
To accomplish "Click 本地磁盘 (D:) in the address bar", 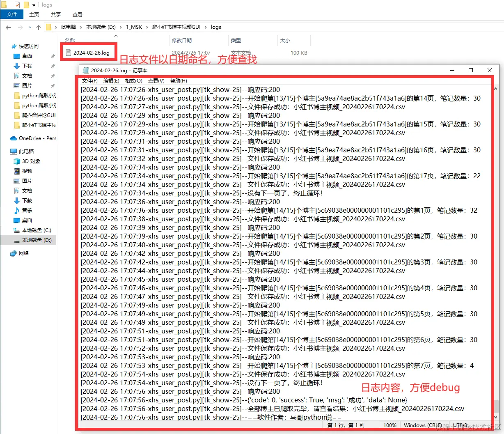I will click(101, 27).
